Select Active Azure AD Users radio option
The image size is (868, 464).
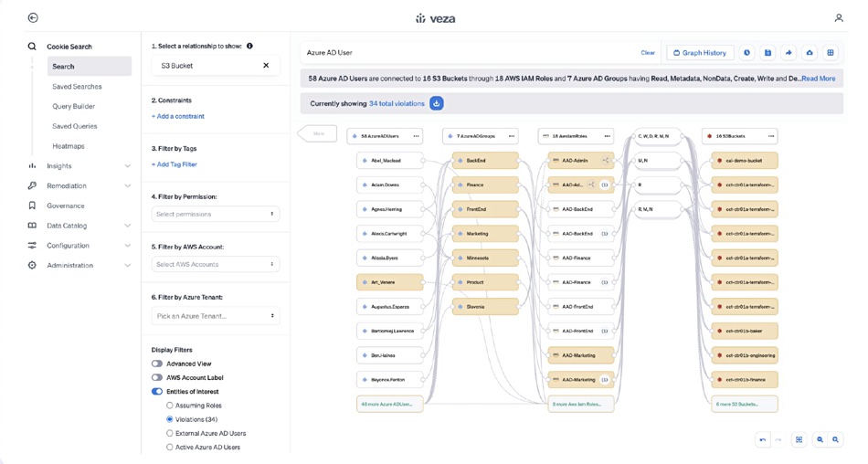pyautogui.click(x=170, y=447)
